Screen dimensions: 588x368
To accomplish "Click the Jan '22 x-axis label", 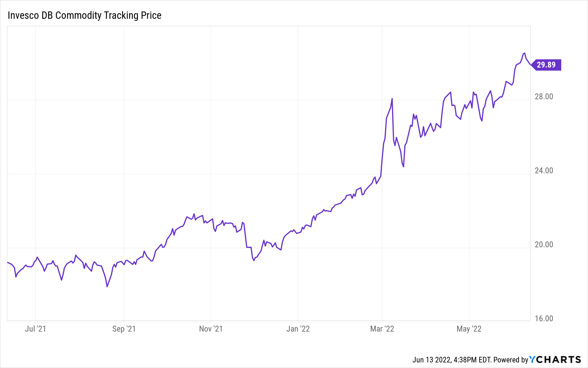I will click(x=298, y=329).
